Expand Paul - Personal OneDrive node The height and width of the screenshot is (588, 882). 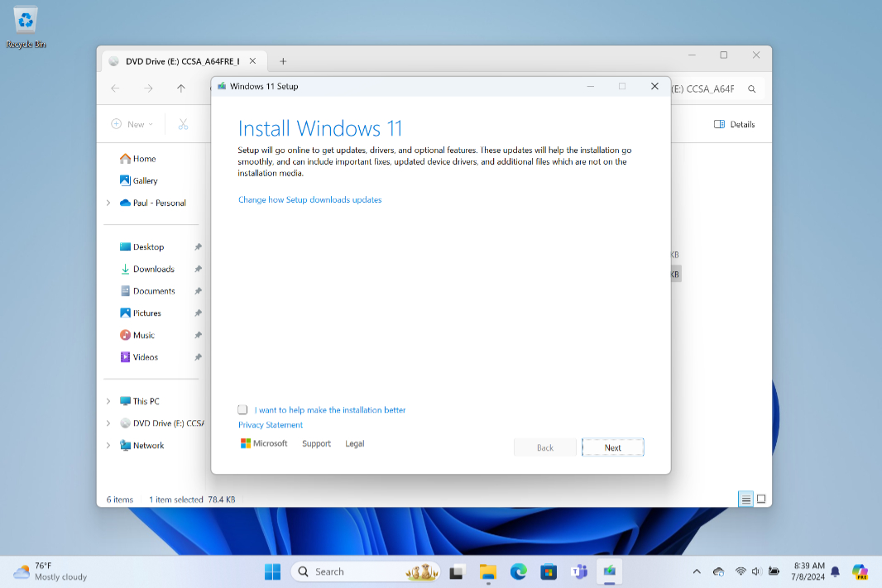coord(108,203)
